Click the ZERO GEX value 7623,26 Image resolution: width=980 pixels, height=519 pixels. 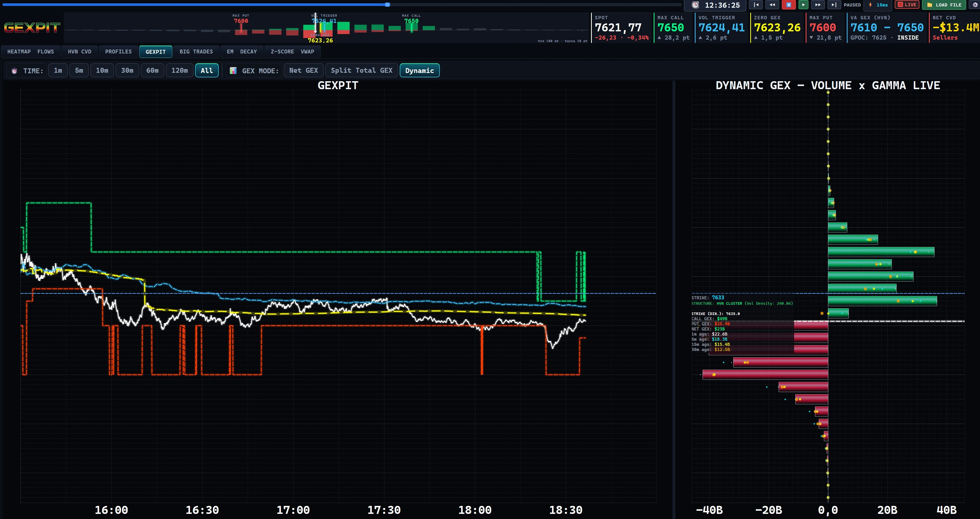pos(777,28)
